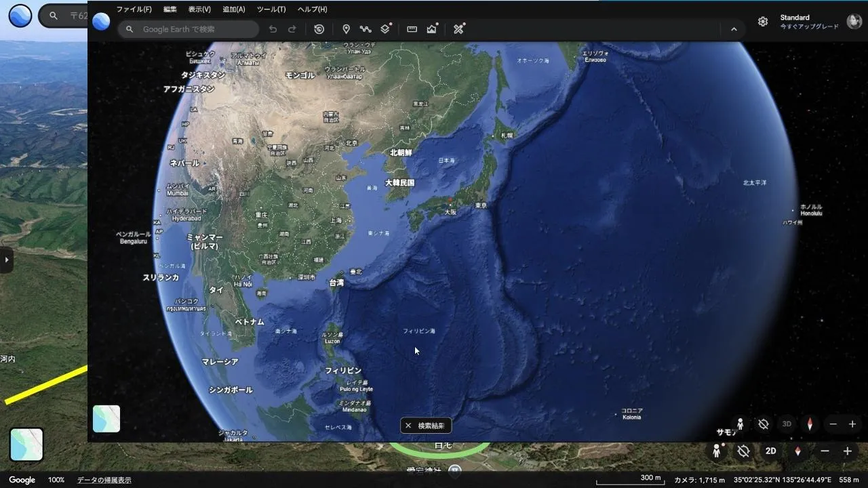Toggle the 2D view button in back window
Viewport: 868px width, 488px height.
coord(771,451)
